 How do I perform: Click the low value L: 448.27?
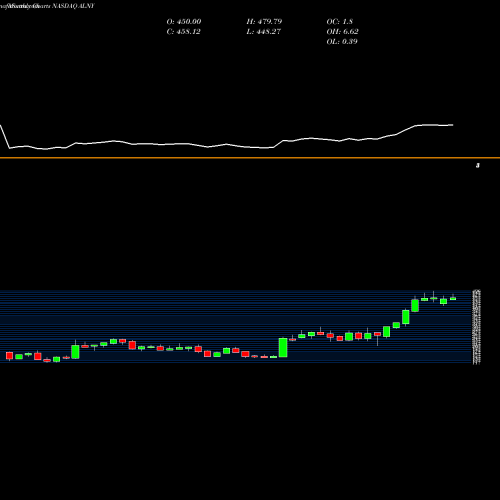[x=263, y=32]
